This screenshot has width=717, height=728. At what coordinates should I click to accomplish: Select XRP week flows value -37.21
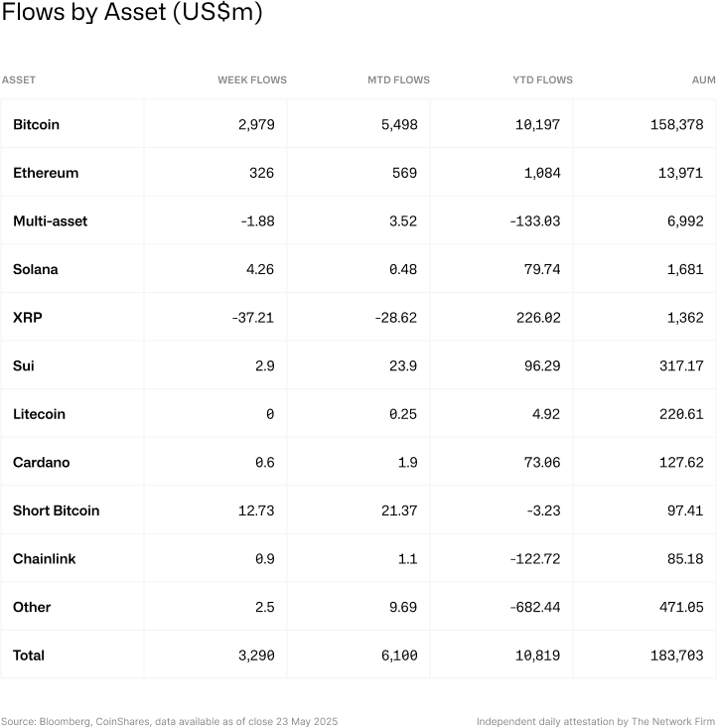point(252,318)
